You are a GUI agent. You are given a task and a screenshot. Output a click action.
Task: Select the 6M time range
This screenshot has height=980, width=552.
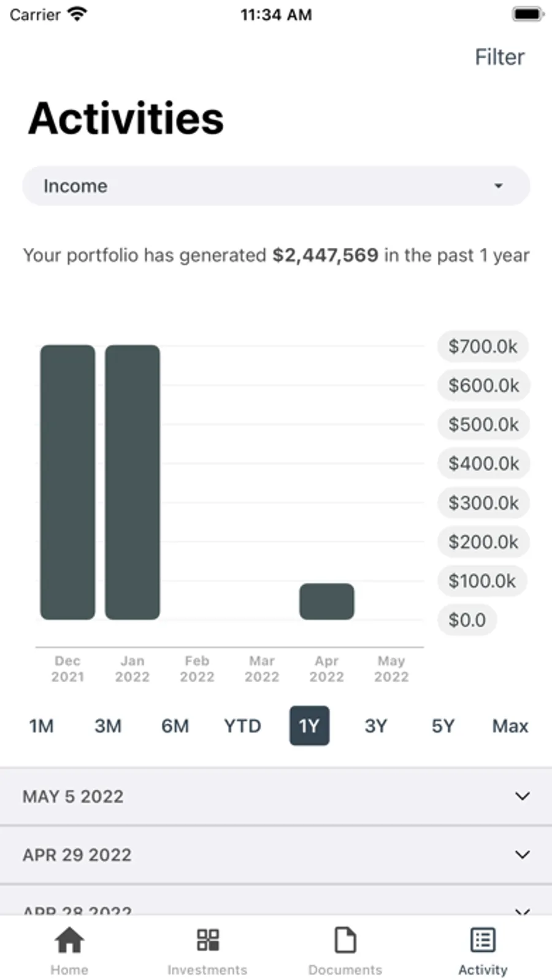(x=175, y=726)
